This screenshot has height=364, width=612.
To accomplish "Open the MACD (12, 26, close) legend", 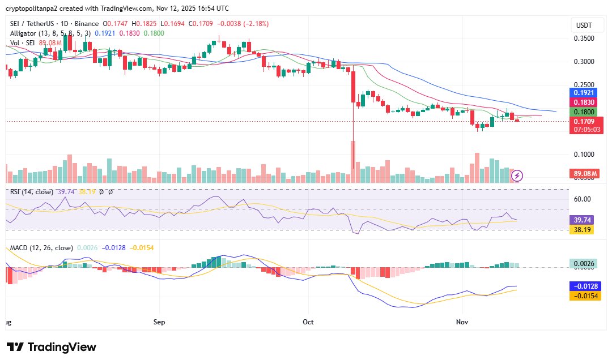I will point(41,248).
